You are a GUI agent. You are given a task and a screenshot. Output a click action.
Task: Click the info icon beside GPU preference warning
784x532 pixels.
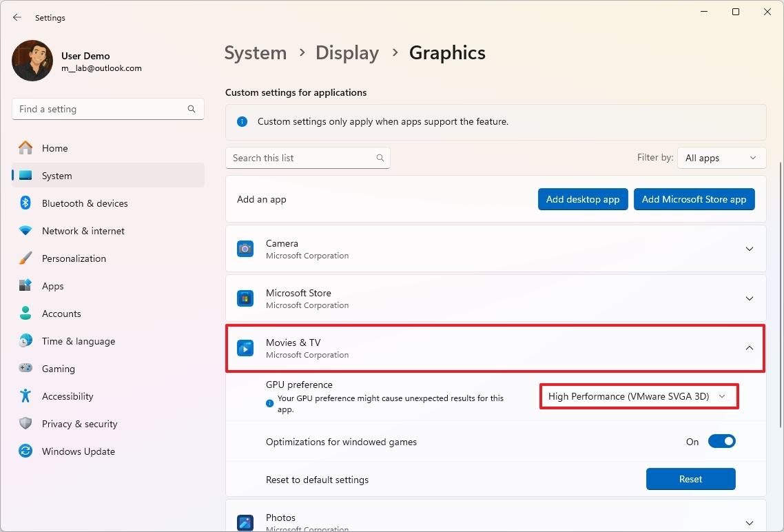[269, 404]
